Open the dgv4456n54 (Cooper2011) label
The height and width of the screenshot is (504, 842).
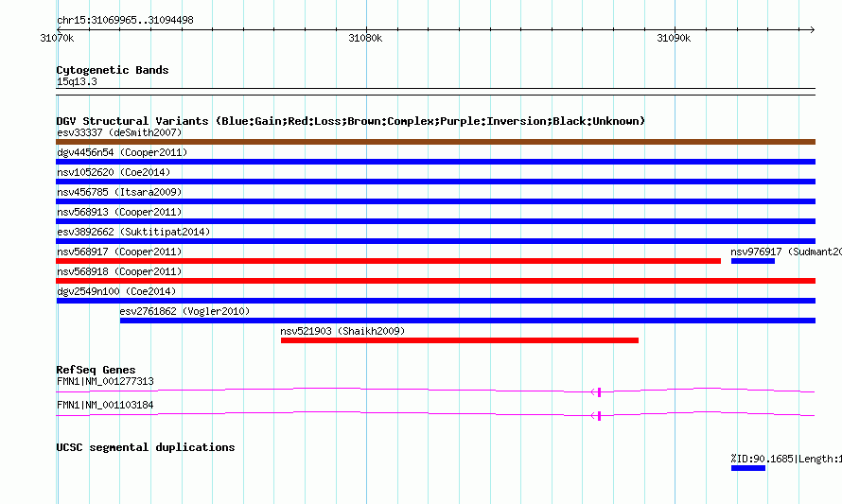pos(122,152)
